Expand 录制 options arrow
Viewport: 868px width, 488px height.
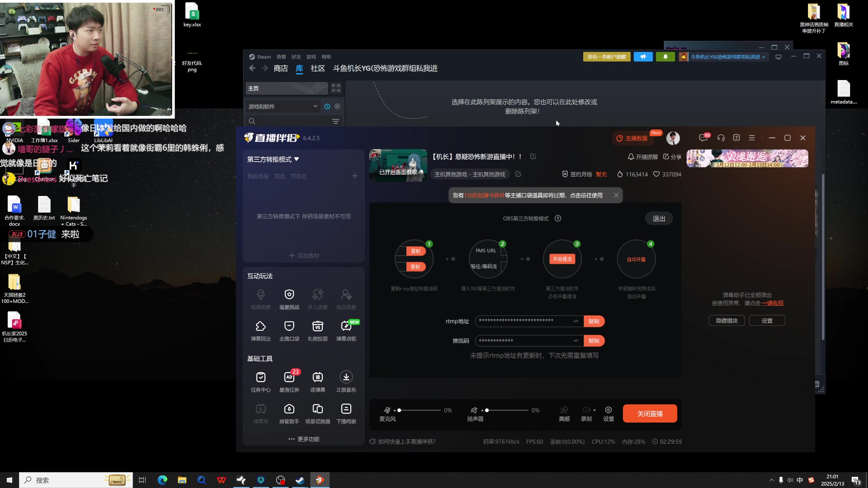pos(594,410)
